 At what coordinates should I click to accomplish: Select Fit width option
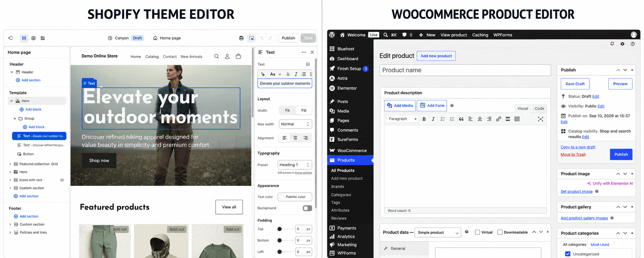click(287, 111)
